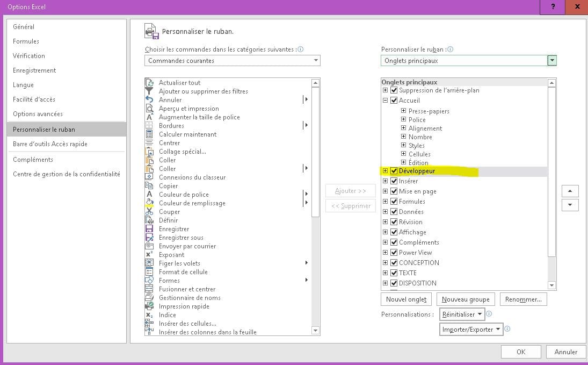Toggle the Accueil checkbox

pos(394,101)
